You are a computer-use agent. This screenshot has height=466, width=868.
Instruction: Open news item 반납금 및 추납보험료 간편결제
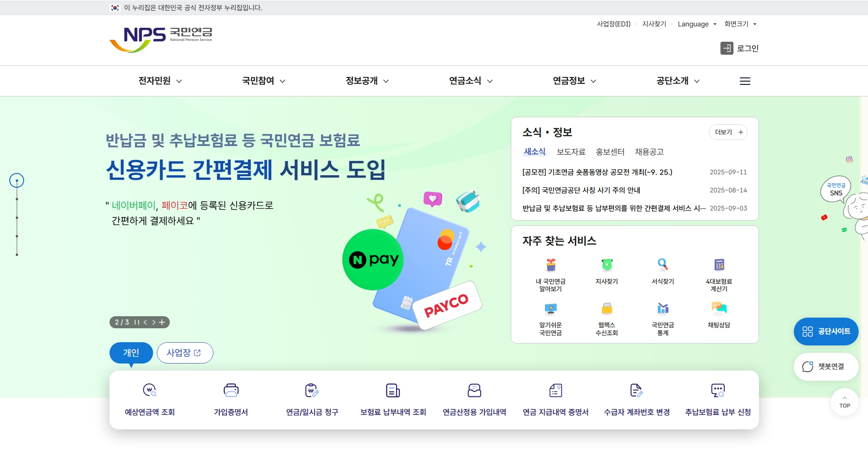(614, 208)
